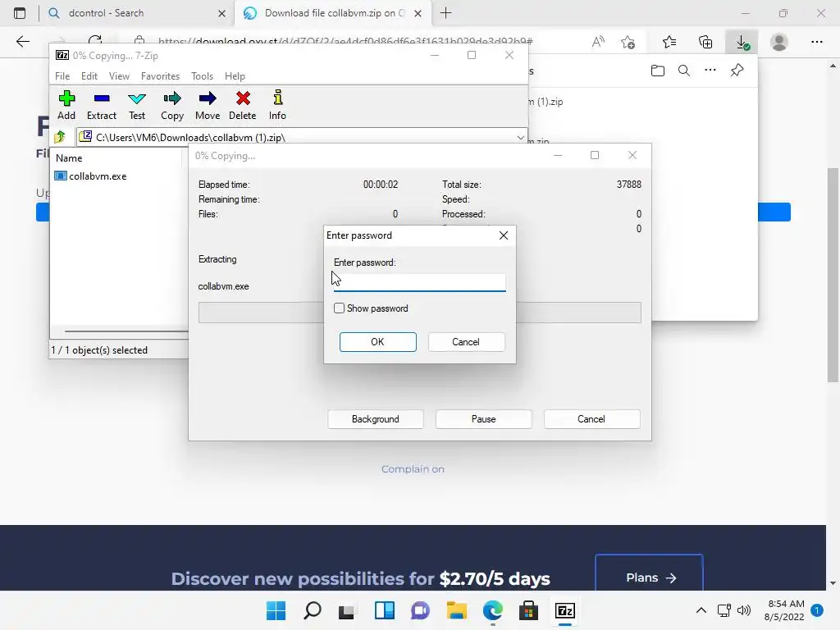Toggle the Show password checkbox
This screenshot has width=840, height=630.
tap(339, 308)
